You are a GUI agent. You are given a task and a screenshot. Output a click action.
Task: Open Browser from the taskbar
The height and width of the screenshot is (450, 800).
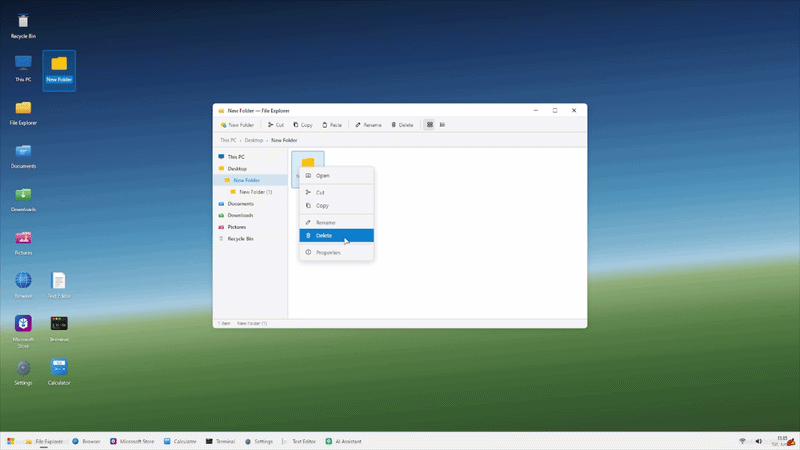86,441
